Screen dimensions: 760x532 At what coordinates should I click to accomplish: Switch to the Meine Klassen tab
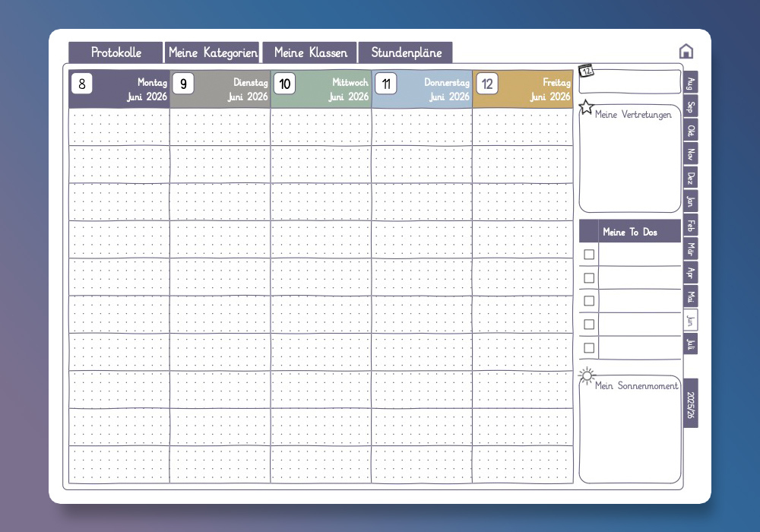point(310,52)
